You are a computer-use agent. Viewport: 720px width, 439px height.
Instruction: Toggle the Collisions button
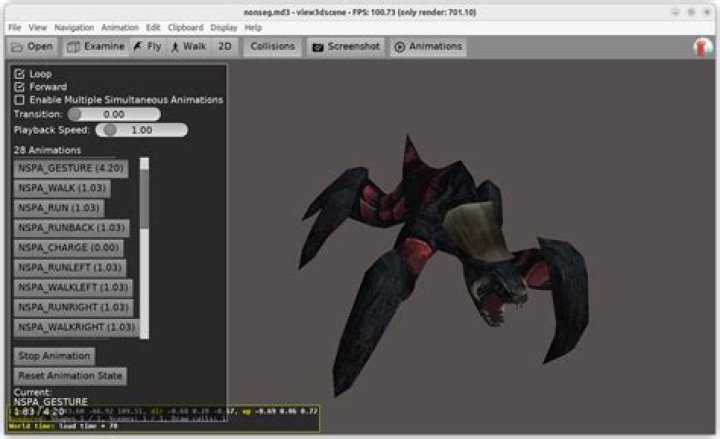point(272,46)
